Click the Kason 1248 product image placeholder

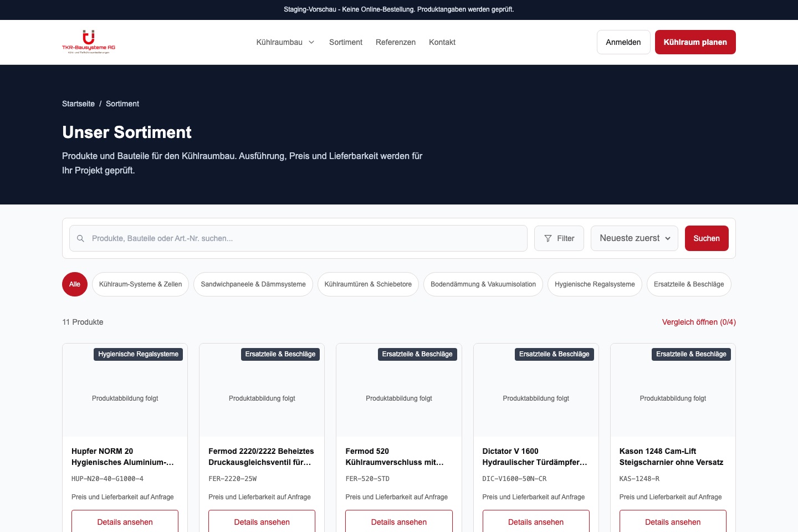[673, 390]
